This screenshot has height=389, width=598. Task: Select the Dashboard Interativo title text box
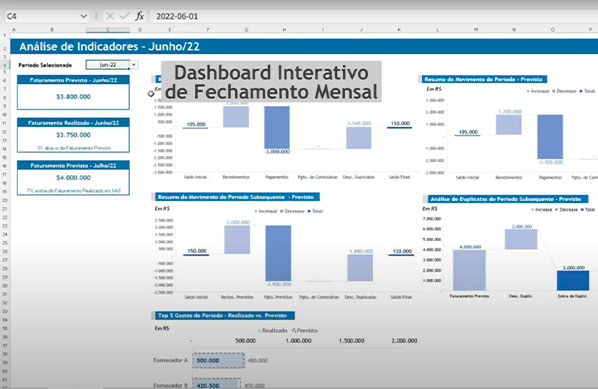coord(271,82)
